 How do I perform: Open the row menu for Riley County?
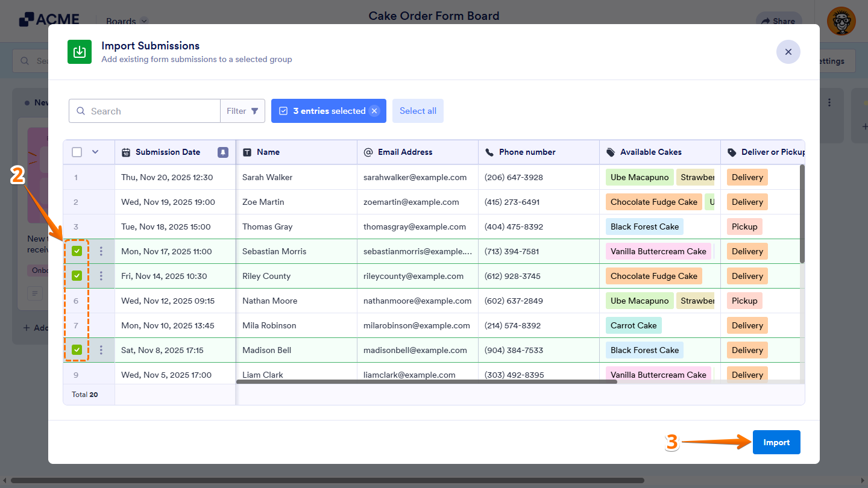tap(101, 275)
